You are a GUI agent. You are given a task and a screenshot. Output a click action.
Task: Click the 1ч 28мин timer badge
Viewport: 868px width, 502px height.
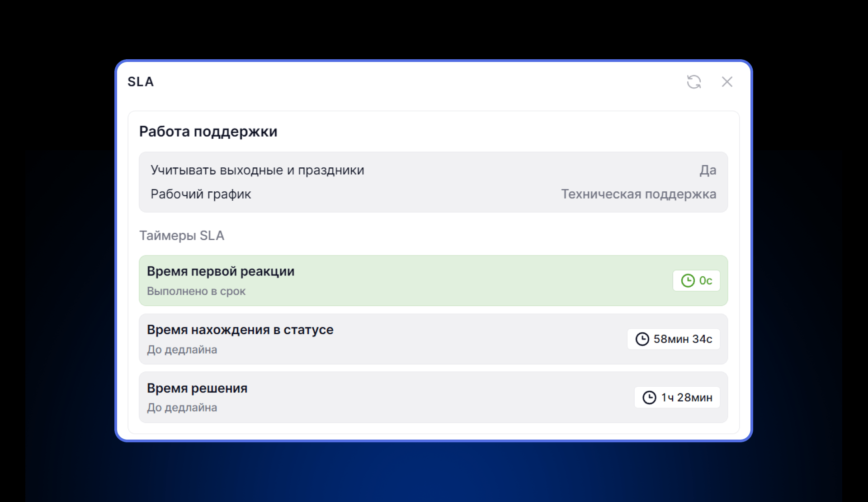(x=677, y=398)
